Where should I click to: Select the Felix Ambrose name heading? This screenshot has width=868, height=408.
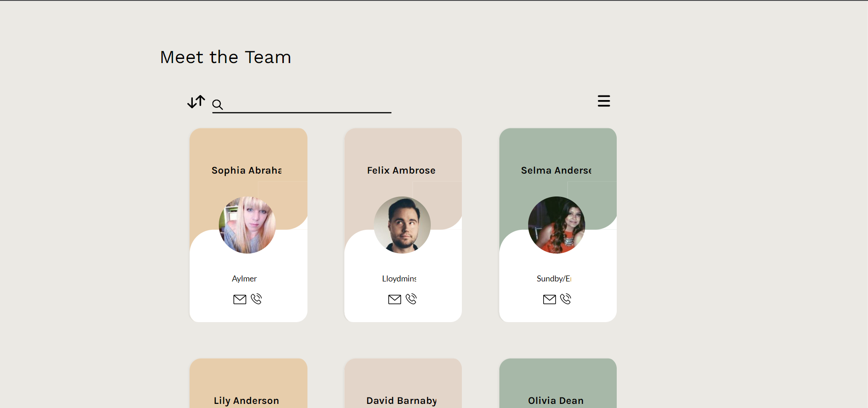point(402,170)
